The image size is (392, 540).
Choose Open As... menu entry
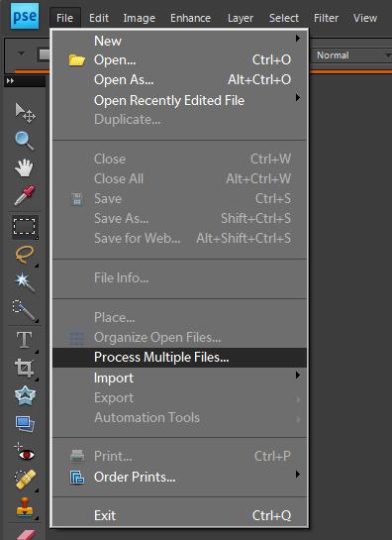[179, 80]
